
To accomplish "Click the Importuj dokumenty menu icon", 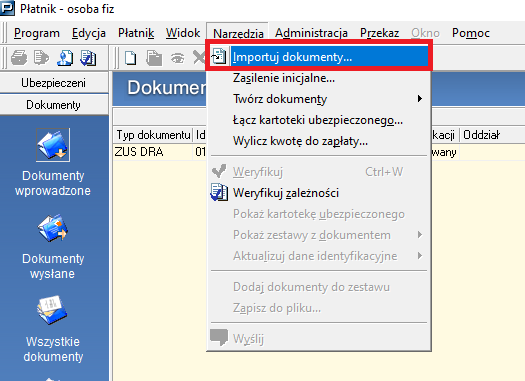I will (x=219, y=57).
